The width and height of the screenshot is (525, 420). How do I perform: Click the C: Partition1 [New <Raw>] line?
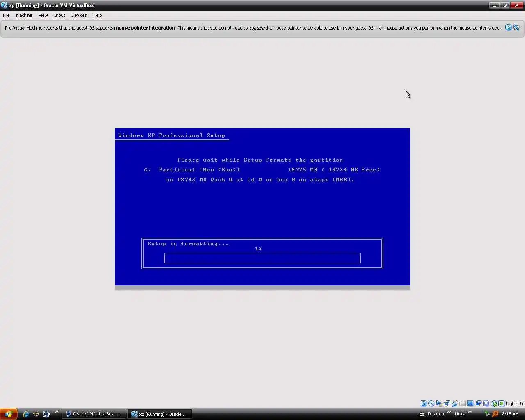click(262, 170)
